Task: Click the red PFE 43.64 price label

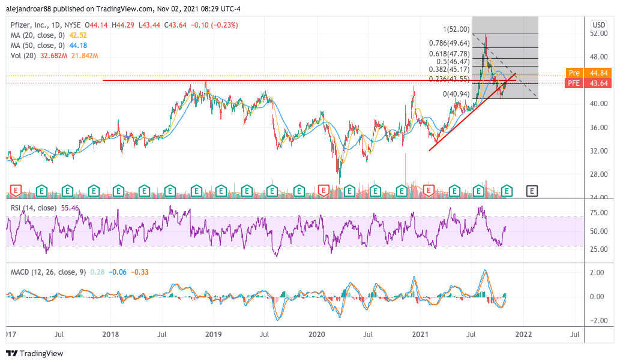Action: [x=589, y=83]
